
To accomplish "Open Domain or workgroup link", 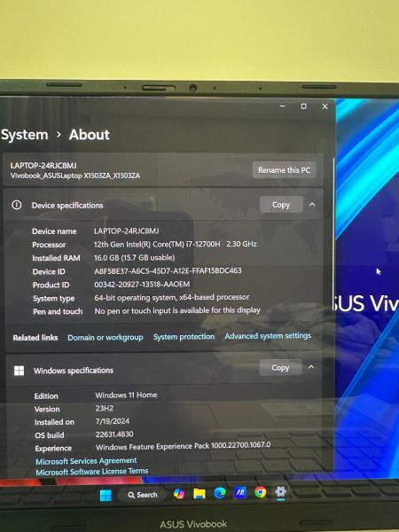I will point(106,338).
